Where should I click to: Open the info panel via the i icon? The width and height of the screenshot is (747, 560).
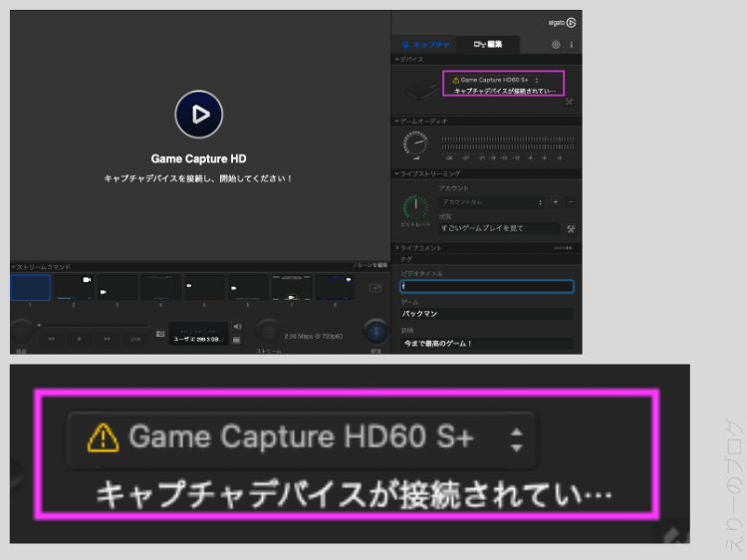[x=571, y=45]
